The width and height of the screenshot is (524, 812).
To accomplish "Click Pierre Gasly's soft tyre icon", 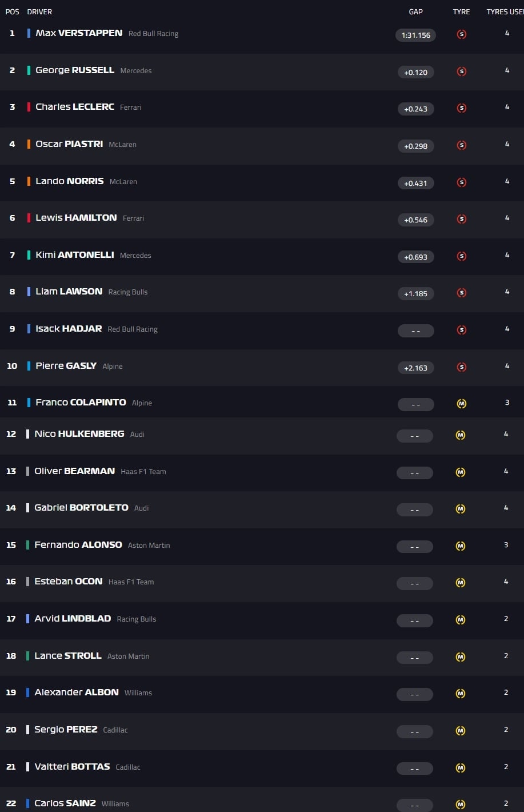I will tap(462, 367).
